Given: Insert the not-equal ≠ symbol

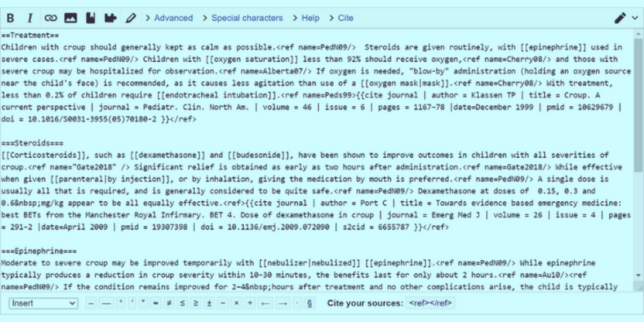Looking at the screenshot, I should point(169,303).
